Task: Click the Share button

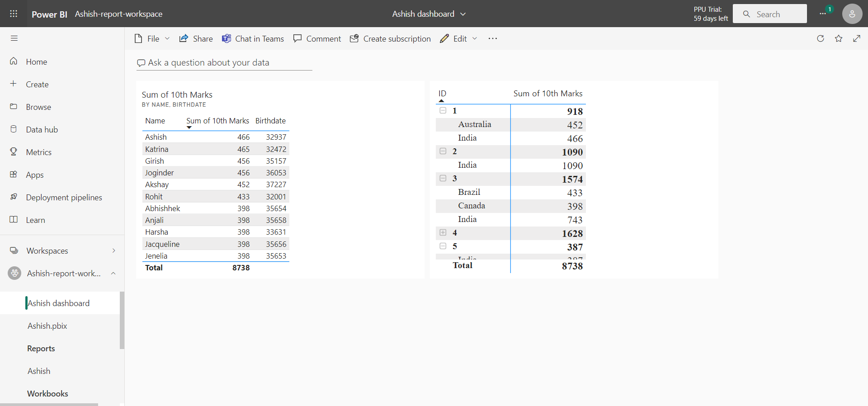Action: (x=196, y=39)
